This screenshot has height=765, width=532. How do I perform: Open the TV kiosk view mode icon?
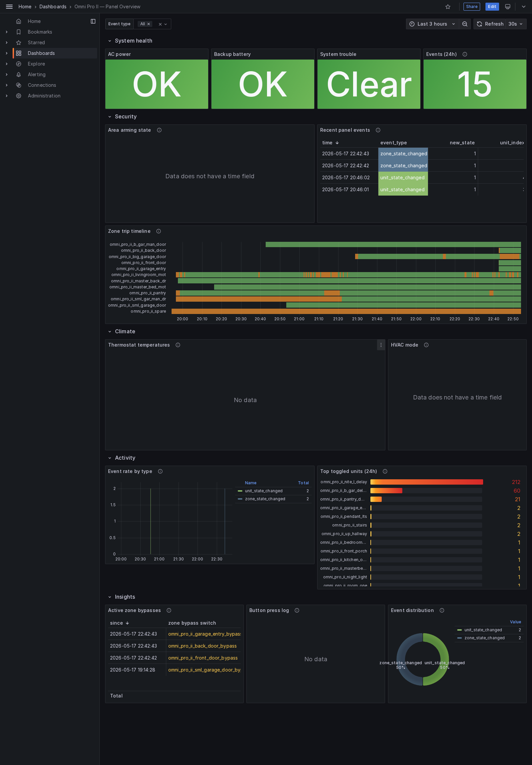(508, 7)
